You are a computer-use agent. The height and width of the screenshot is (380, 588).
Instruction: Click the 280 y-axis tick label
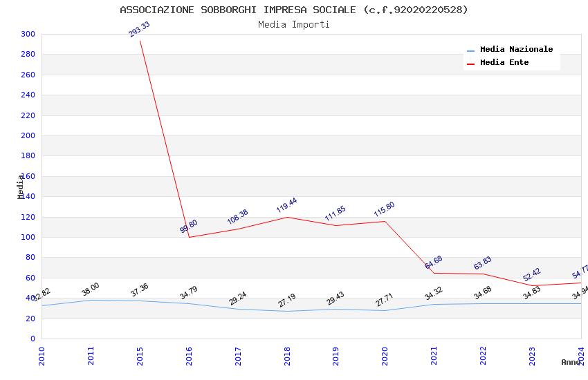coord(28,55)
